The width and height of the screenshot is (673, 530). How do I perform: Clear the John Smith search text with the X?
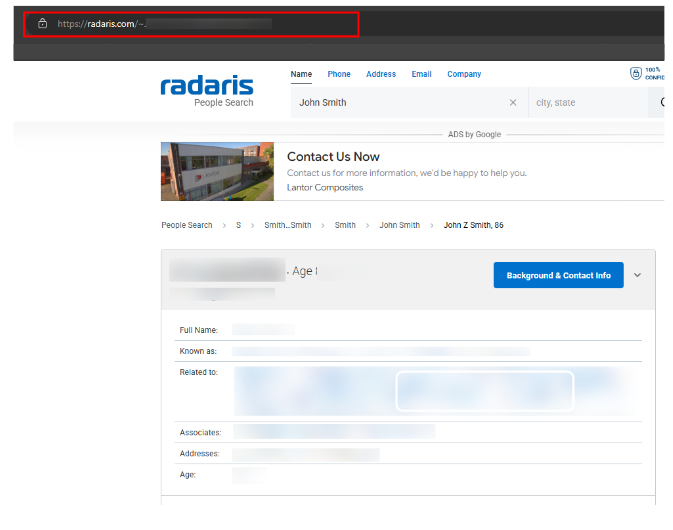click(513, 102)
